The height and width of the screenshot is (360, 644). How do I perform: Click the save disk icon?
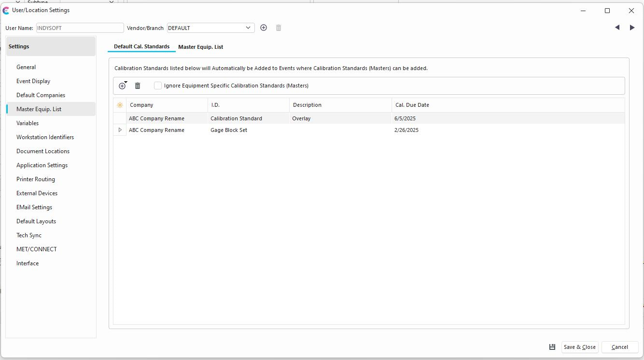click(x=552, y=347)
